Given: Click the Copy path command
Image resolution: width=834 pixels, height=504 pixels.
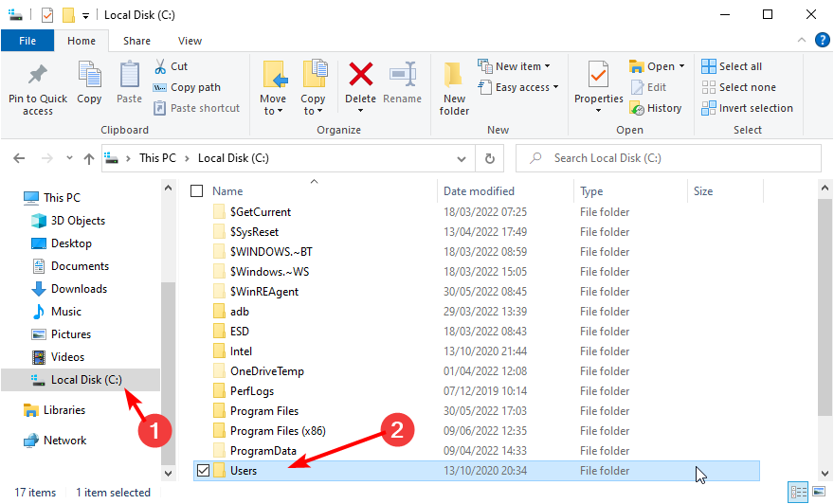Looking at the screenshot, I should 187,87.
